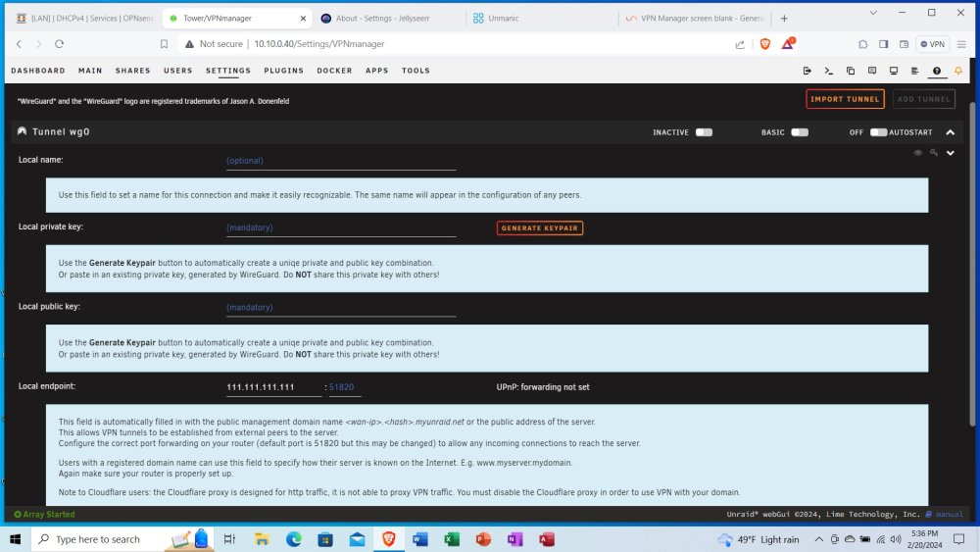Click the Local name input field
The width and height of the screenshot is (980, 552).
(x=341, y=162)
